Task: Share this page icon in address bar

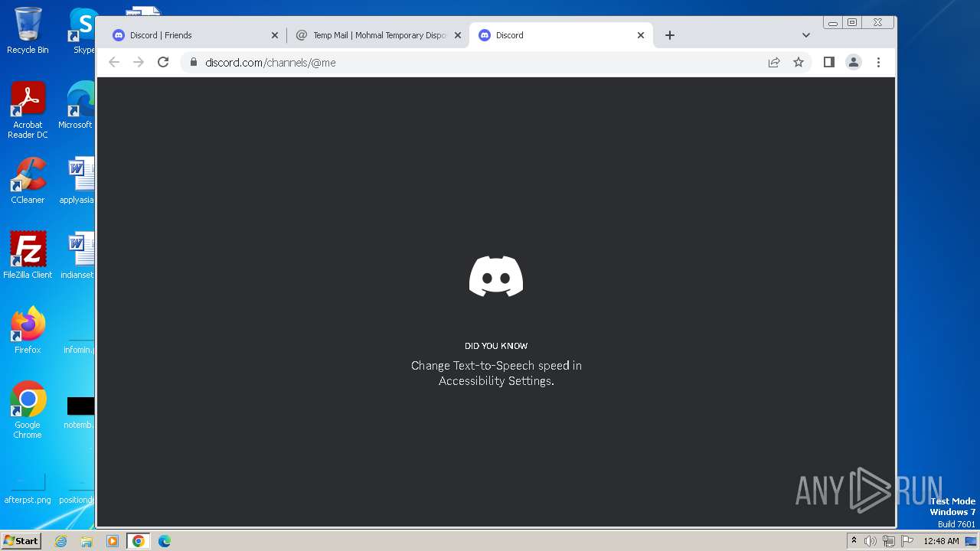Action: [x=774, y=62]
